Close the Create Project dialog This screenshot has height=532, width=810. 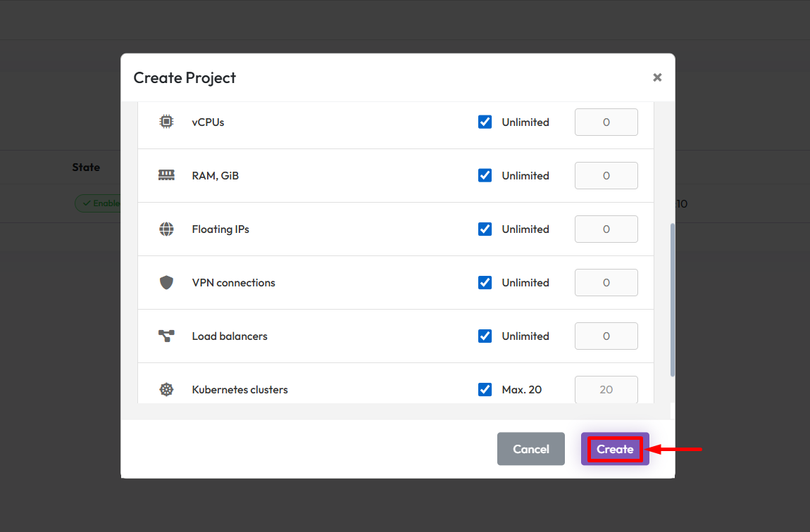point(656,77)
